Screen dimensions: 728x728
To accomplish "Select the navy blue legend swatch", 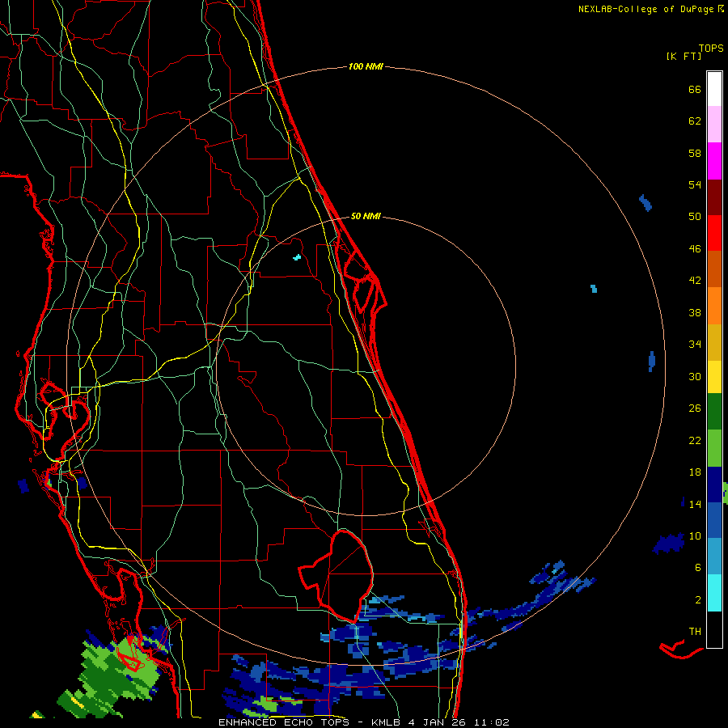I will [x=714, y=485].
